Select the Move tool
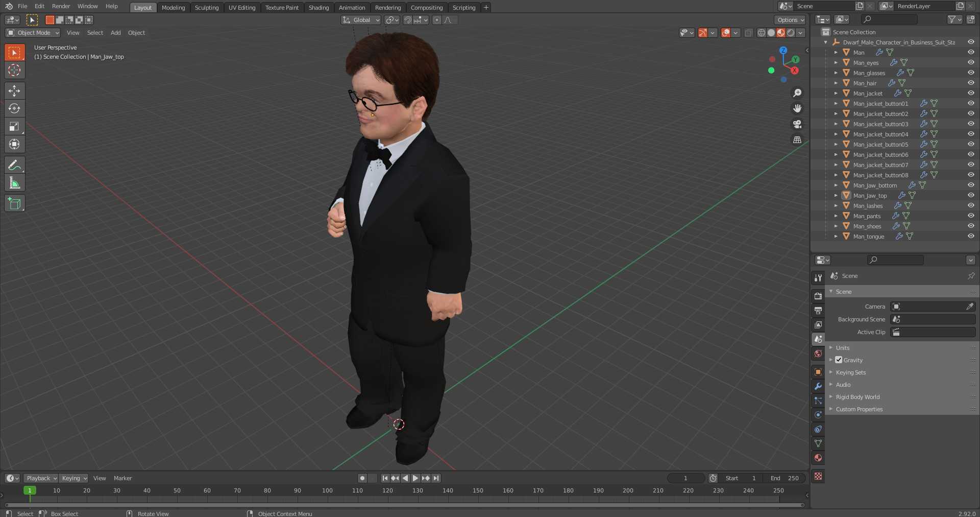This screenshot has width=980, height=517. click(14, 91)
